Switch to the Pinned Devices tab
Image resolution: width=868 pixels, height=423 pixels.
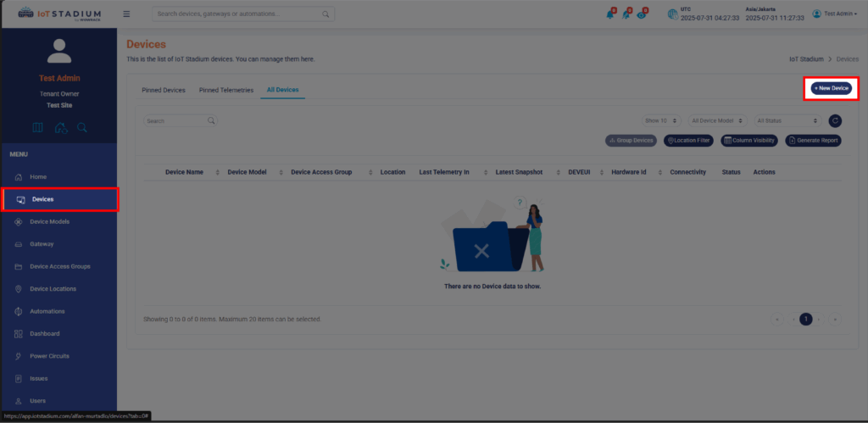(x=163, y=90)
